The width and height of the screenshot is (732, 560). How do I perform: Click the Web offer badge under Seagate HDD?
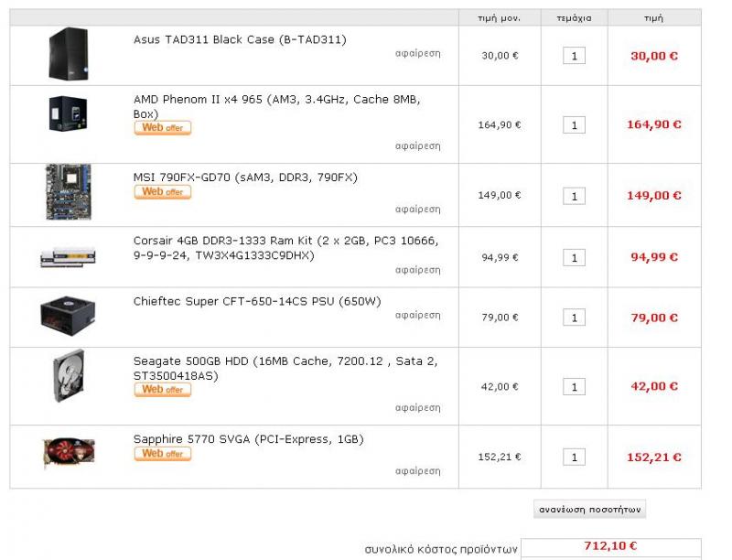pos(163,390)
